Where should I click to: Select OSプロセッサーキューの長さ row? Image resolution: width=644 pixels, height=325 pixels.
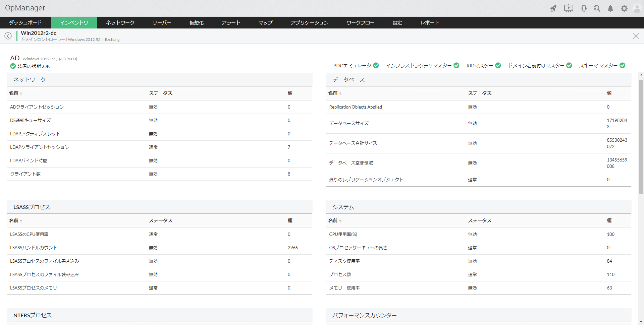(x=479, y=248)
